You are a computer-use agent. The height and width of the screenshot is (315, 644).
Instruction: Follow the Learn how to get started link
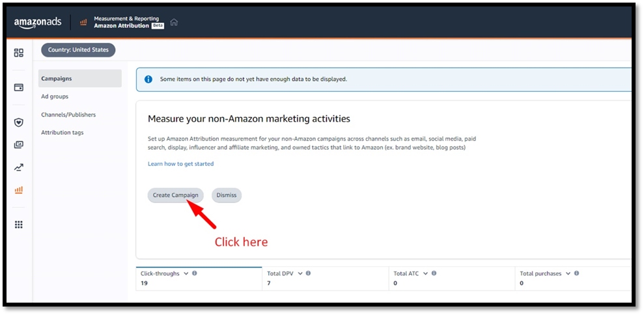coord(181,164)
